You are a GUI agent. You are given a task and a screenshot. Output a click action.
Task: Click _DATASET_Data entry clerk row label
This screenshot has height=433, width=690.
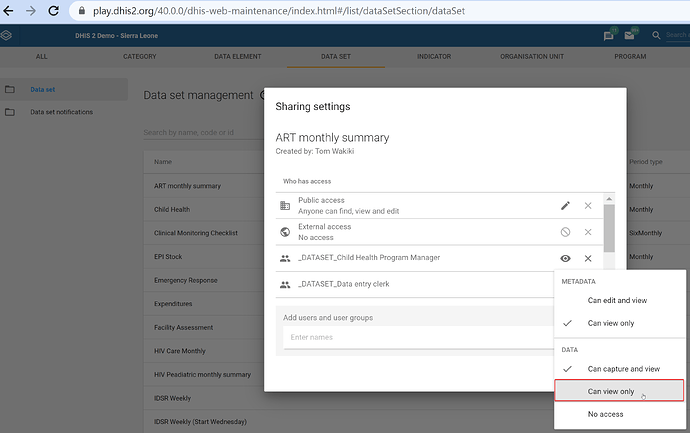(344, 284)
